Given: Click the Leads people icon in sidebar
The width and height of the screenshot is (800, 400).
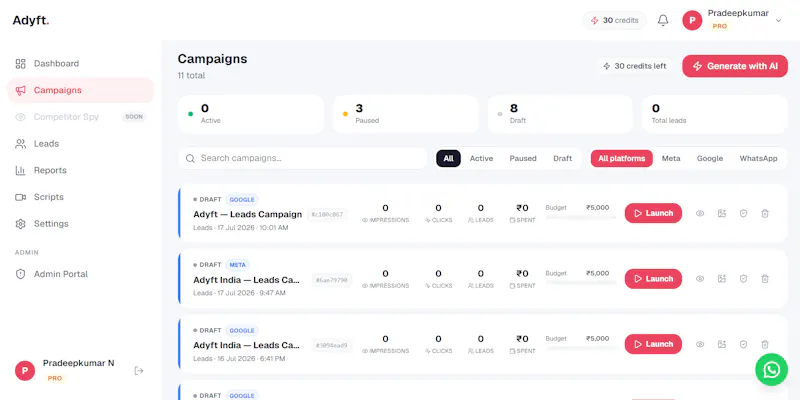Looking at the screenshot, I should tap(20, 144).
